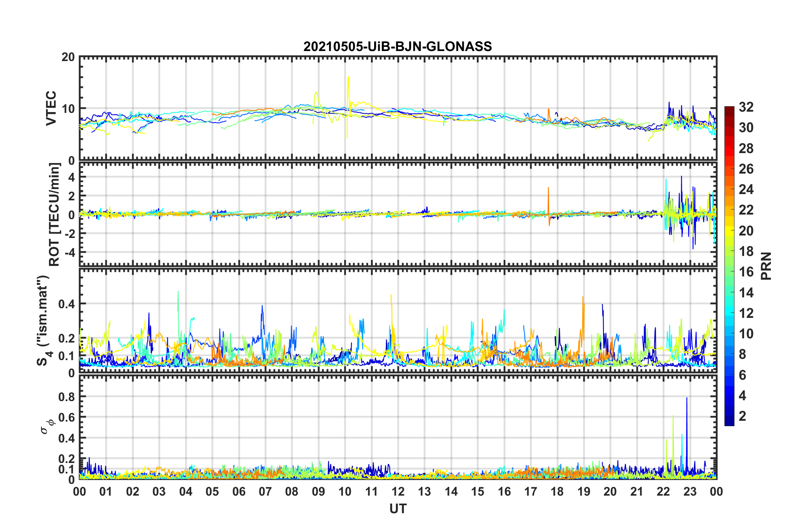This screenshot has height=532, width=796.
Task: Click inside the S4 plot area
Action: coord(398,320)
